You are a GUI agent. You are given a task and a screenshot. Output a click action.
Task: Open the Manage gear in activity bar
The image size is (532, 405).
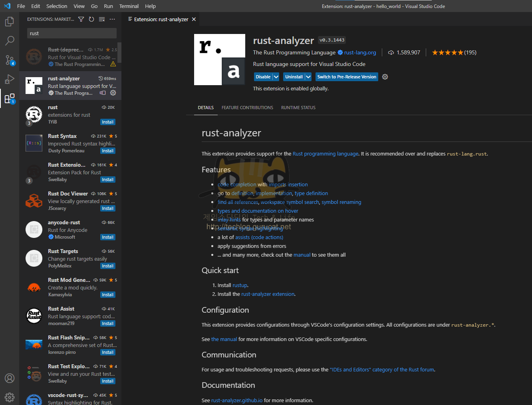pyautogui.click(x=10, y=397)
